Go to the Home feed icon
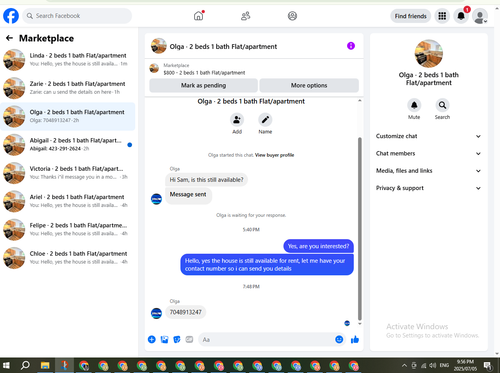The image size is (500, 373). point(198,16)
